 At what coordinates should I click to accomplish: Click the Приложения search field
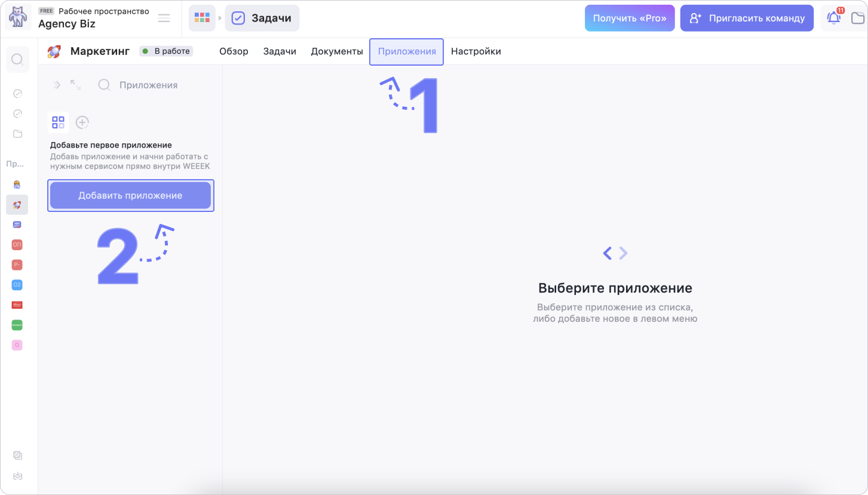coord(148,85)
